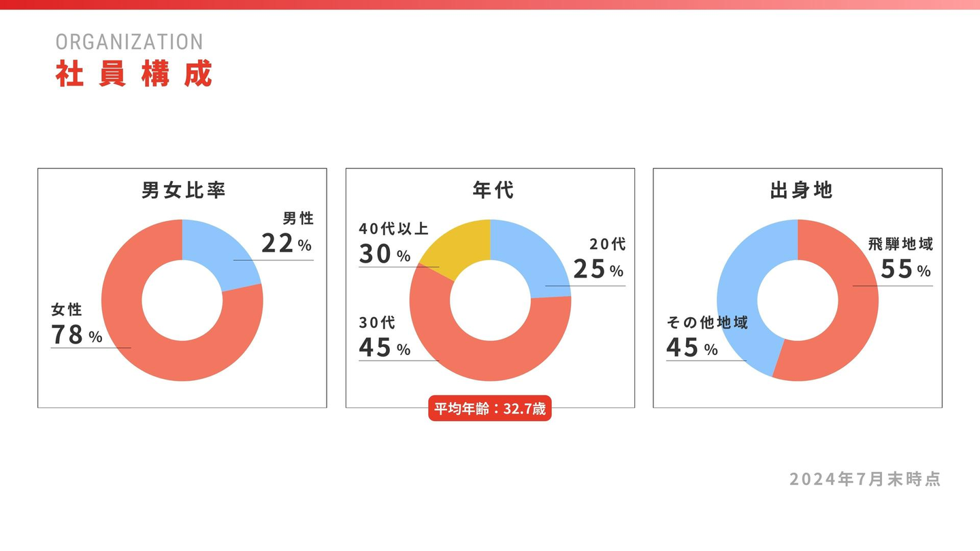Select the 30代 45% label
The height and width of the screenshot is (551, 980).
(385, 338)
